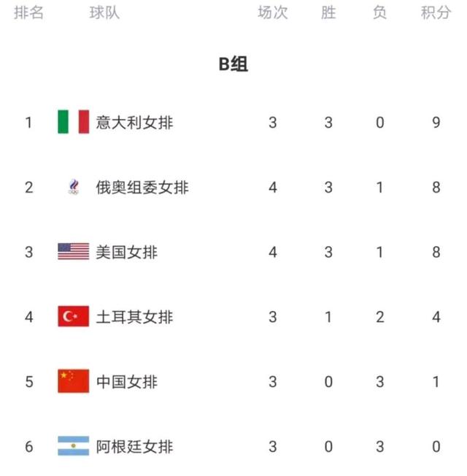Open the 俄奥组委女排 team link
467x476 pixels.
coord(142,188)
